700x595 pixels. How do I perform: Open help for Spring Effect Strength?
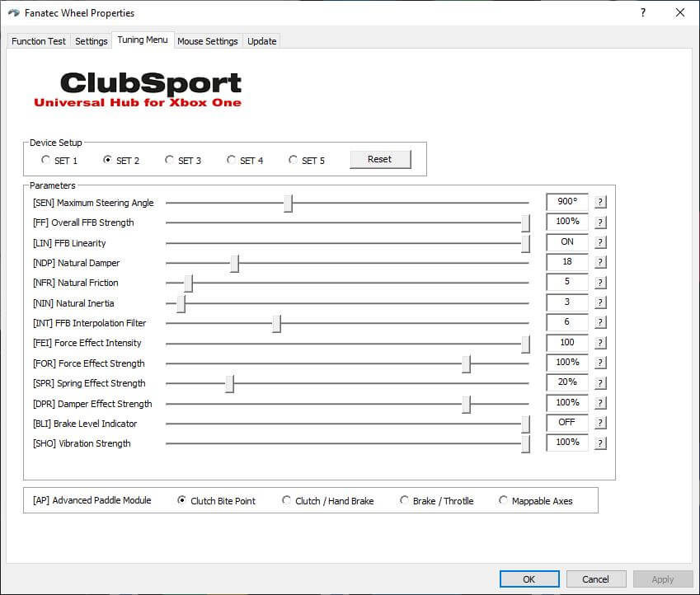pos(600,382)
